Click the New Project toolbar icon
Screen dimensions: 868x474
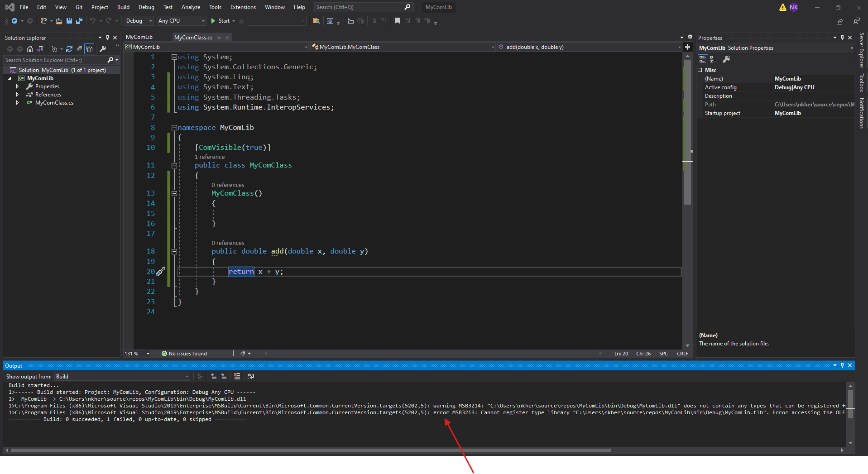point(43,21)
